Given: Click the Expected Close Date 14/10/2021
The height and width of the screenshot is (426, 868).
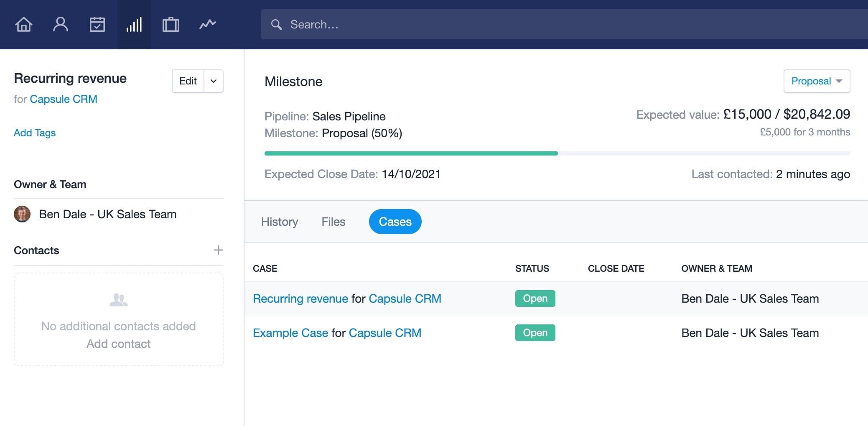Looking at the screenshot, I should (411, 174).
